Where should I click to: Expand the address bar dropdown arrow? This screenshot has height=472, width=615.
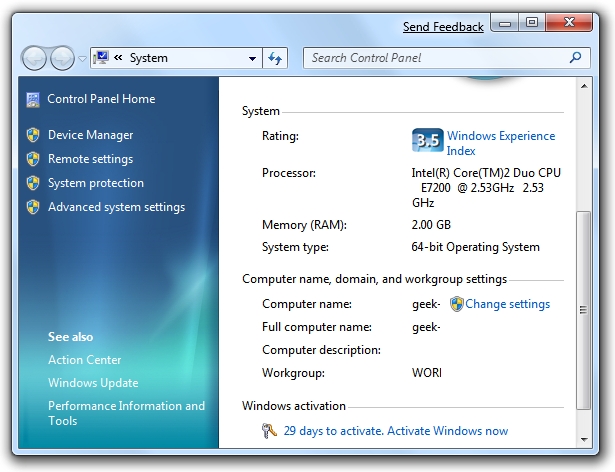tap(253, 58)
